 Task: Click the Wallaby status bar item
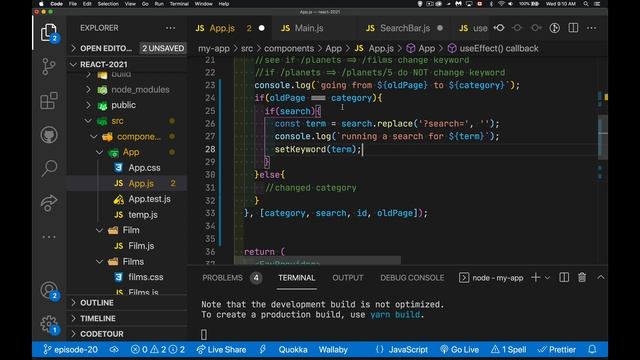pos(333,349)
